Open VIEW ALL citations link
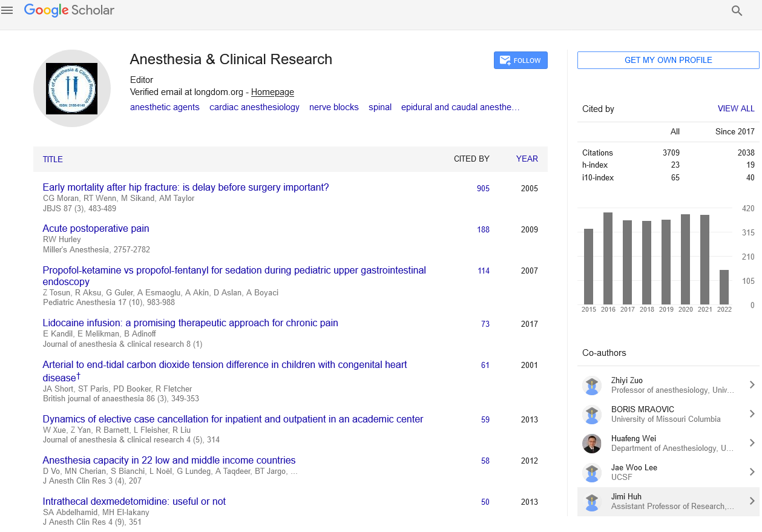 pos(736,109)
